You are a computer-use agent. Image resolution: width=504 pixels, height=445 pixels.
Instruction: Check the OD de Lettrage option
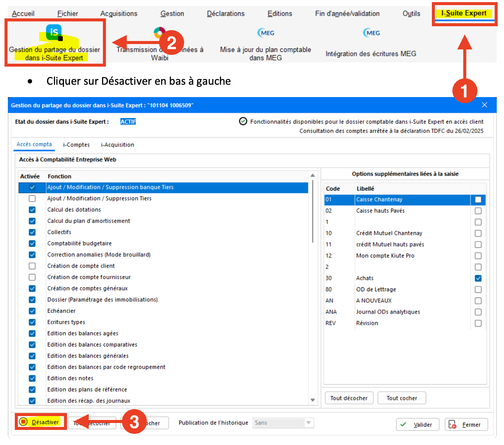click(478, 289)
